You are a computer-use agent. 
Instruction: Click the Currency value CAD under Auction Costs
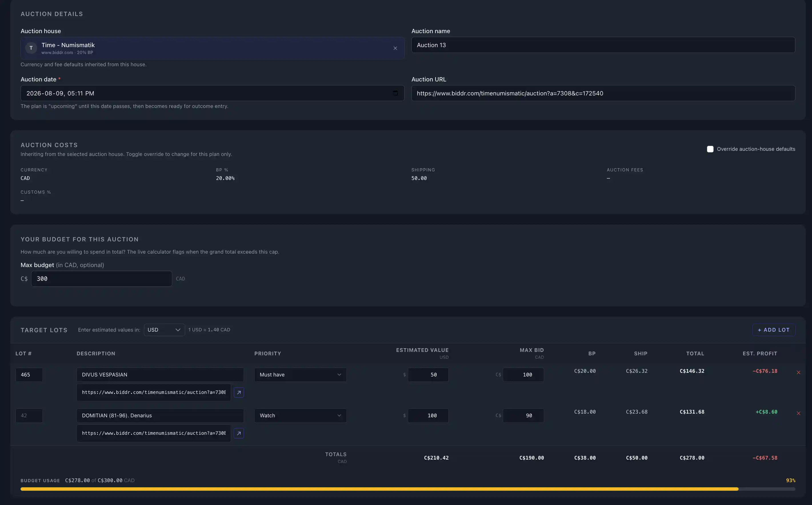pos(25,178)
